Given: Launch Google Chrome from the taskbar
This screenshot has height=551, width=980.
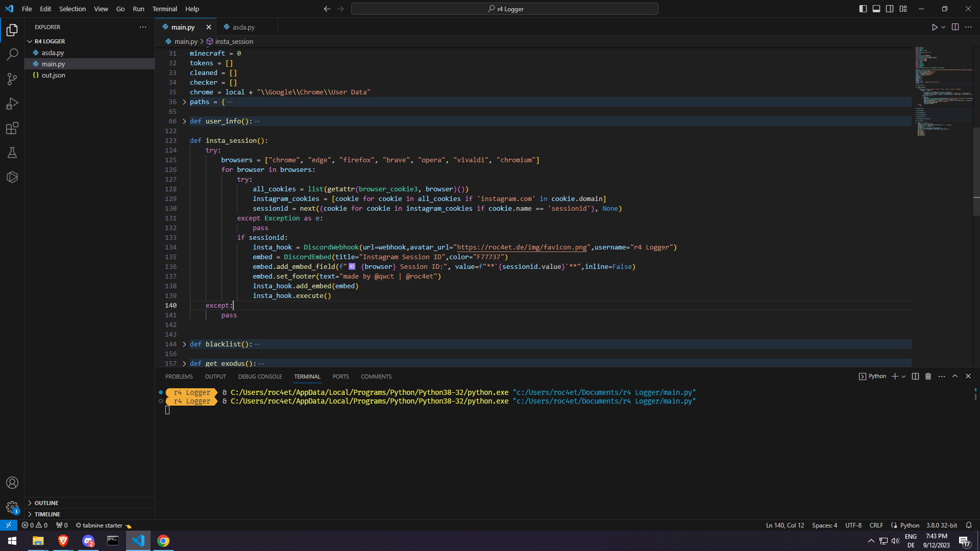Looking at the screenshot, I should click(163, 541).
